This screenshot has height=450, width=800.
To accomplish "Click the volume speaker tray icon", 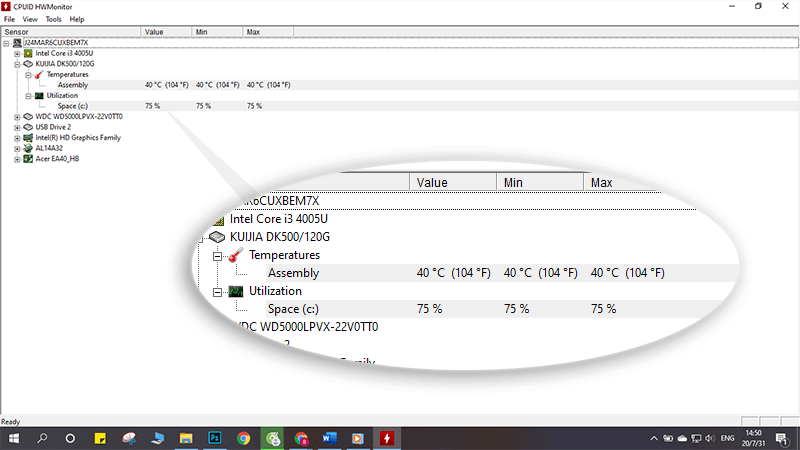I will (710, 438).
